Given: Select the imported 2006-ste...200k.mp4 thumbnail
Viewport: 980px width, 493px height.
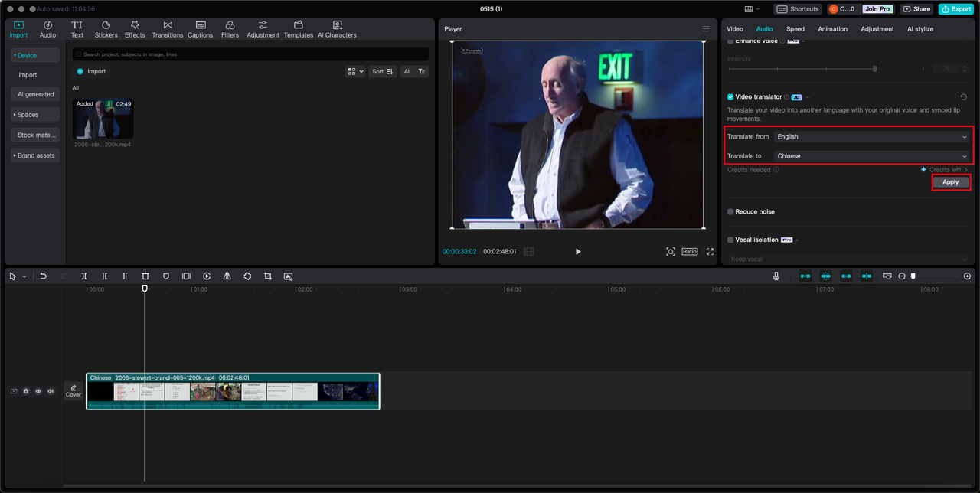Looking at the screenshot, I should coord(103,118).
